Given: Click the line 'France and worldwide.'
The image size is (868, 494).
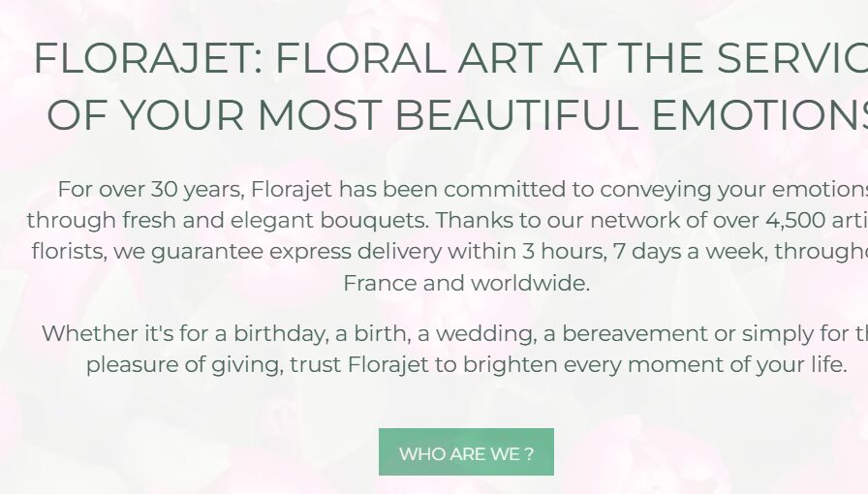Looking at the screenshot, I should point(466,284).
